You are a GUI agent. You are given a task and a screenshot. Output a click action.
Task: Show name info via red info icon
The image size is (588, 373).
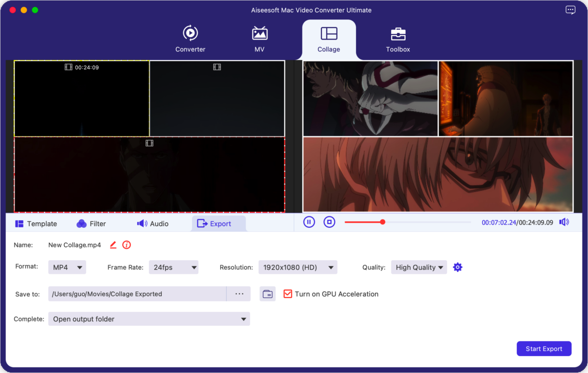pyautogui.click(x=127, y=245)
